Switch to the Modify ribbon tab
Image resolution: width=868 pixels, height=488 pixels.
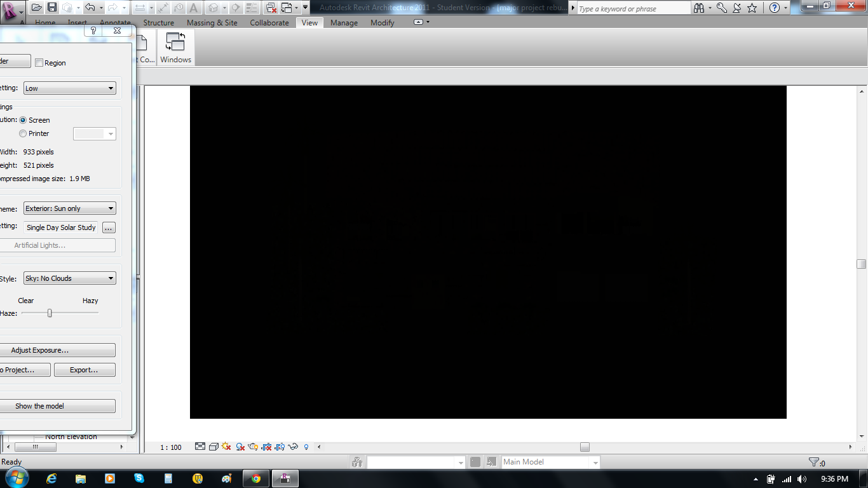[x=383, y=22]
